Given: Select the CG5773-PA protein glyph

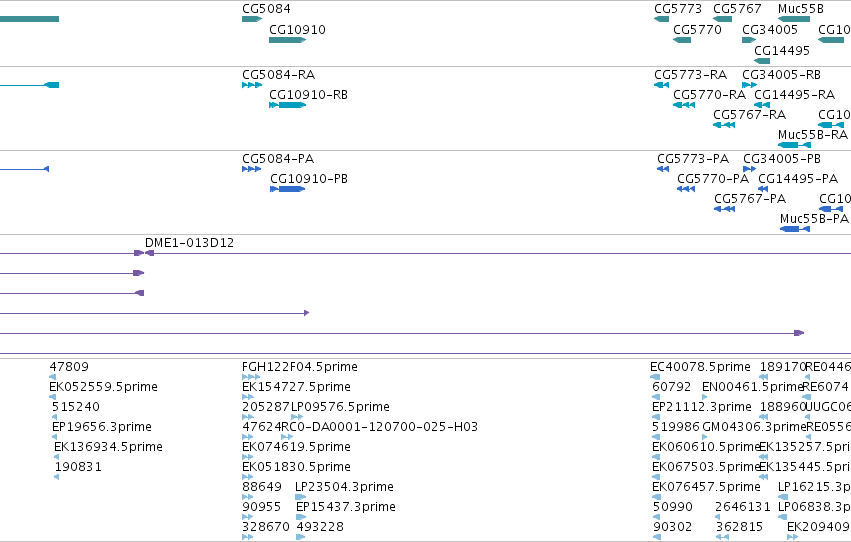Looking at the screenshot, I should tap(663, 169).
